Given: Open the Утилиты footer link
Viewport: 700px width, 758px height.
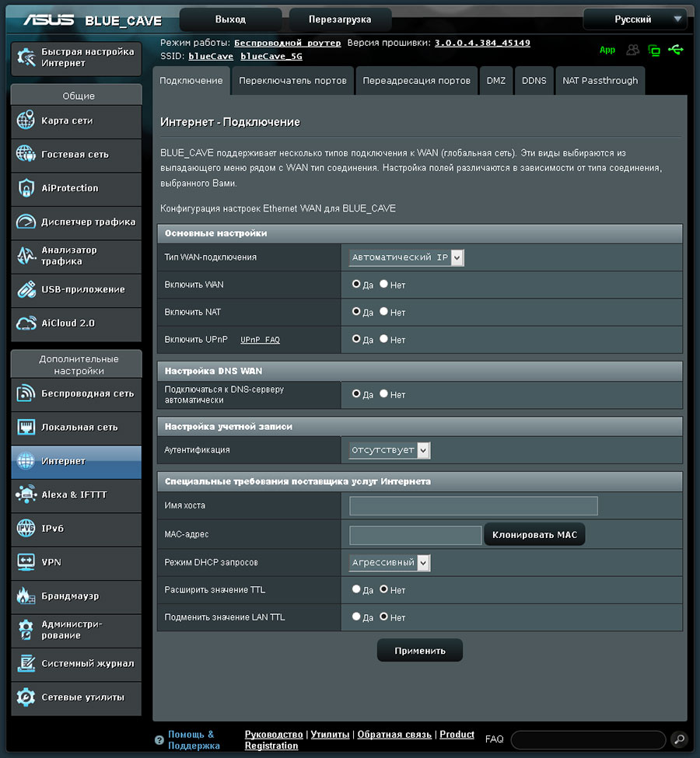Looking at the screenshot, I should (330, 735).
